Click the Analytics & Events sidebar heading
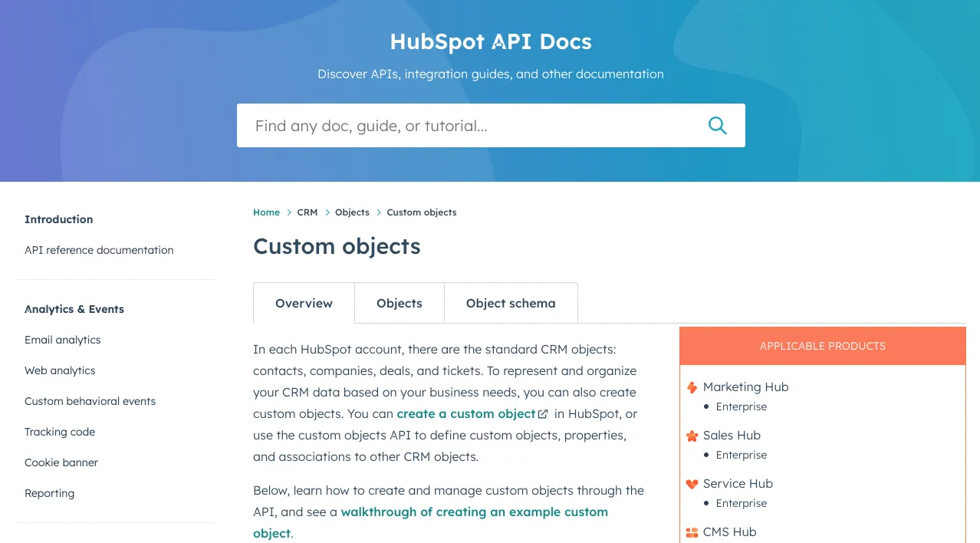The image size is (980, 543). 74,309
